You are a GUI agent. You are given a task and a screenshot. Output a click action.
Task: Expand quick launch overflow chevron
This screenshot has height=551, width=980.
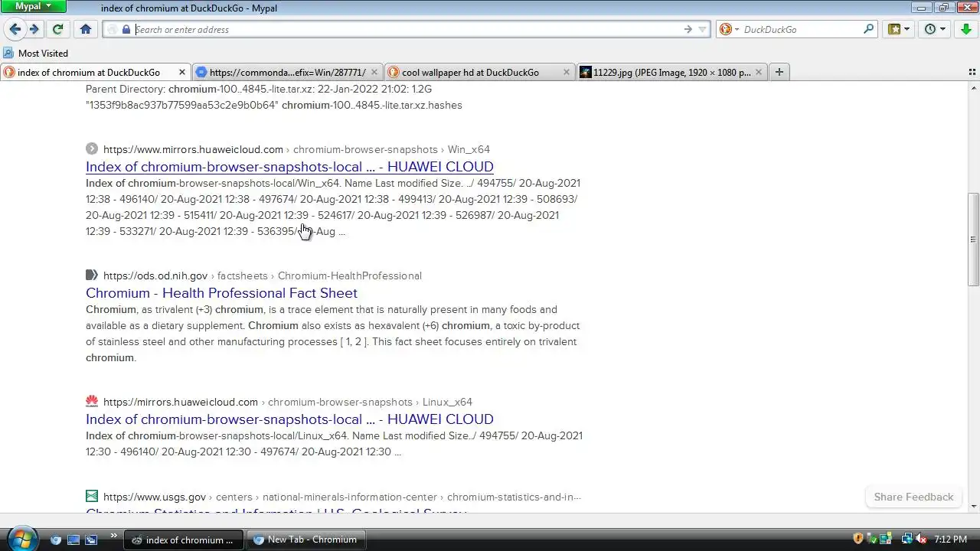(114, 536)
